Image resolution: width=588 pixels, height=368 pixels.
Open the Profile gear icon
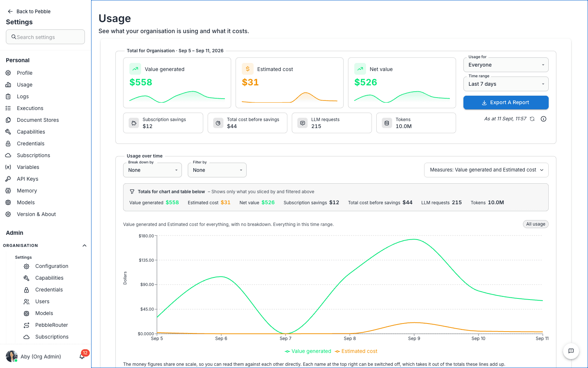(x=8, y=73)
